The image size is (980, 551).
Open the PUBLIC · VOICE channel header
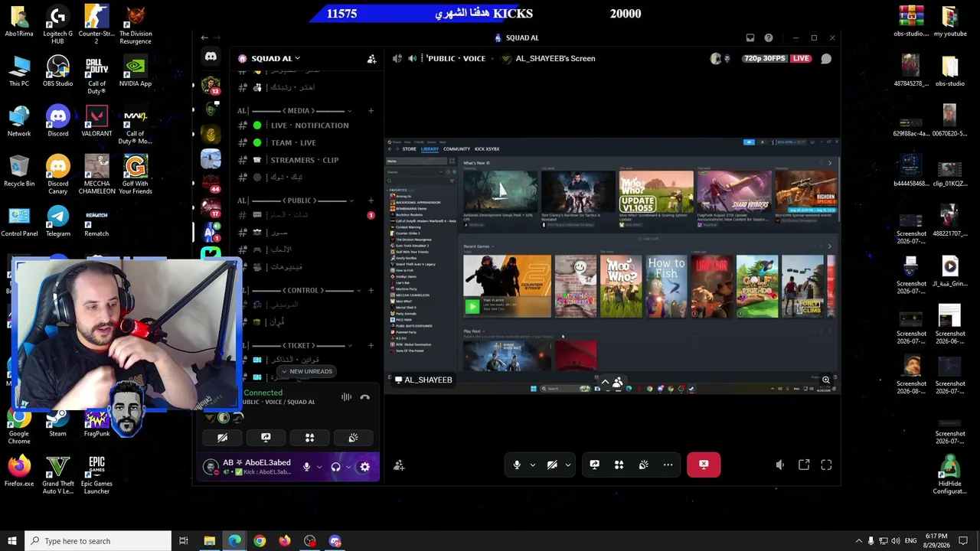tap(456, 58)
